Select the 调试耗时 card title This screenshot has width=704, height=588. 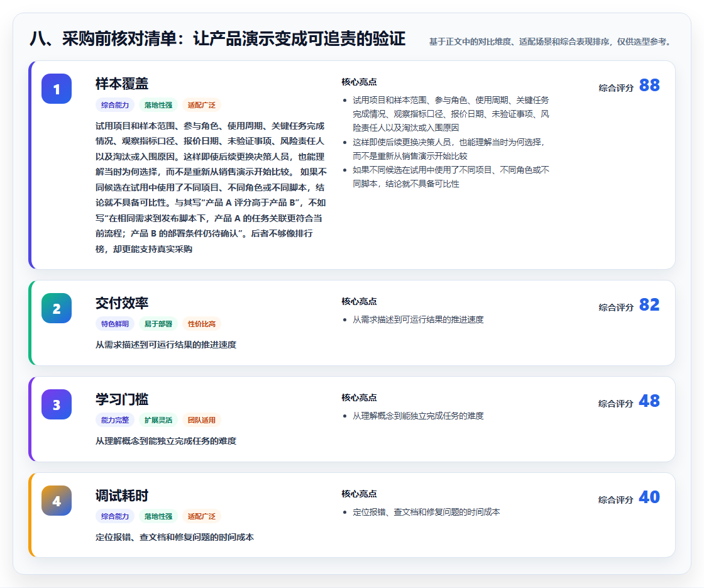click(122, 496)
